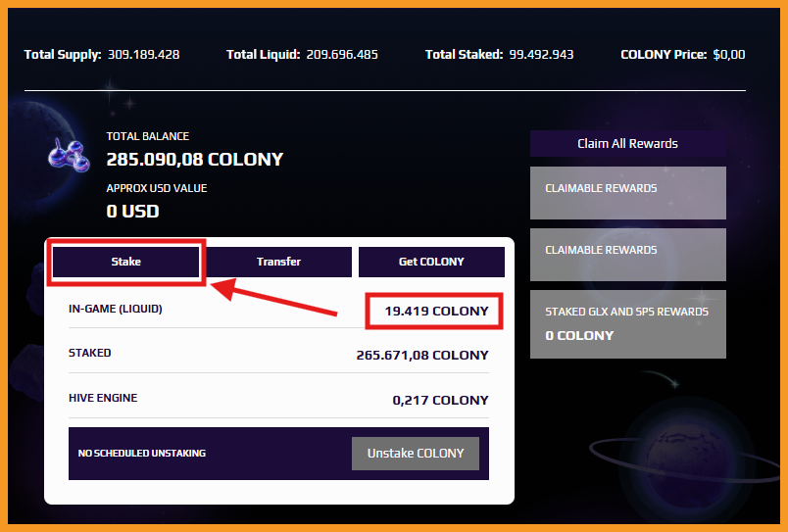This screenshot has height=532, width=788.
Task: Click the COLONY token icon
Action: [x=69, y=155]
